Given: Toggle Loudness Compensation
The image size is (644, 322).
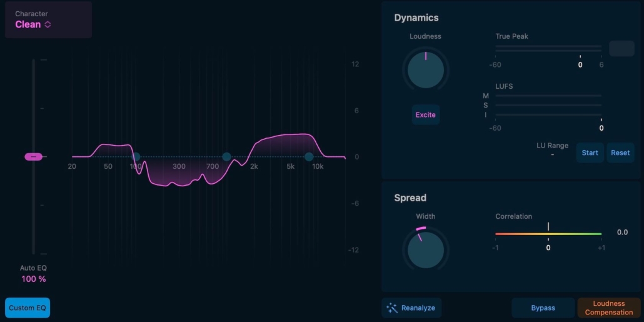Looking at the screenshot, I should coord(608,308).
